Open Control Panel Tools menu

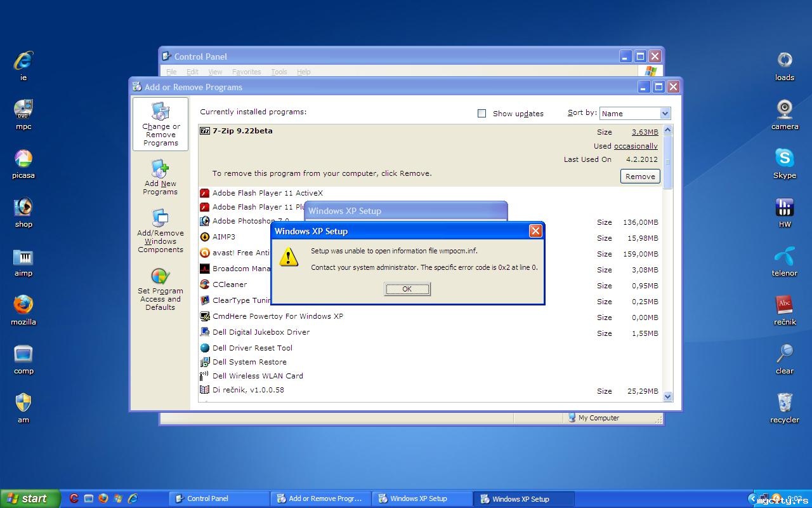pos(279,72)
